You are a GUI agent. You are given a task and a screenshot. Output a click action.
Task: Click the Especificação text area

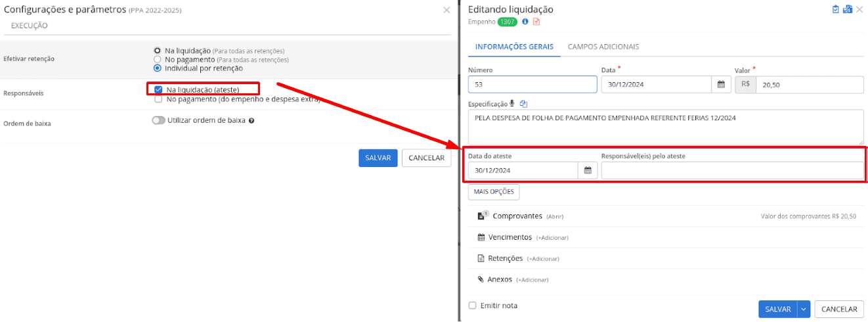[666, 127]
